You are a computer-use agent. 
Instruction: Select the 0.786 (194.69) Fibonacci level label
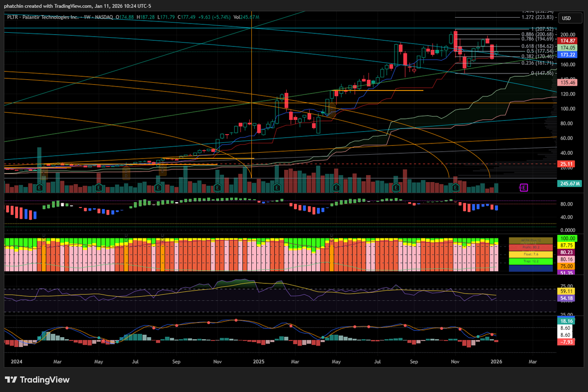tap(538, 39)
